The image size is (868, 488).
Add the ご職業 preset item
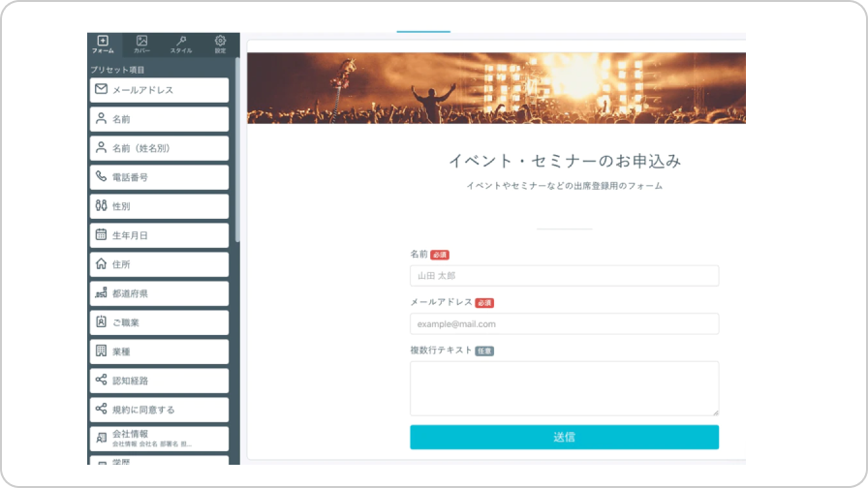click(159, 322)
